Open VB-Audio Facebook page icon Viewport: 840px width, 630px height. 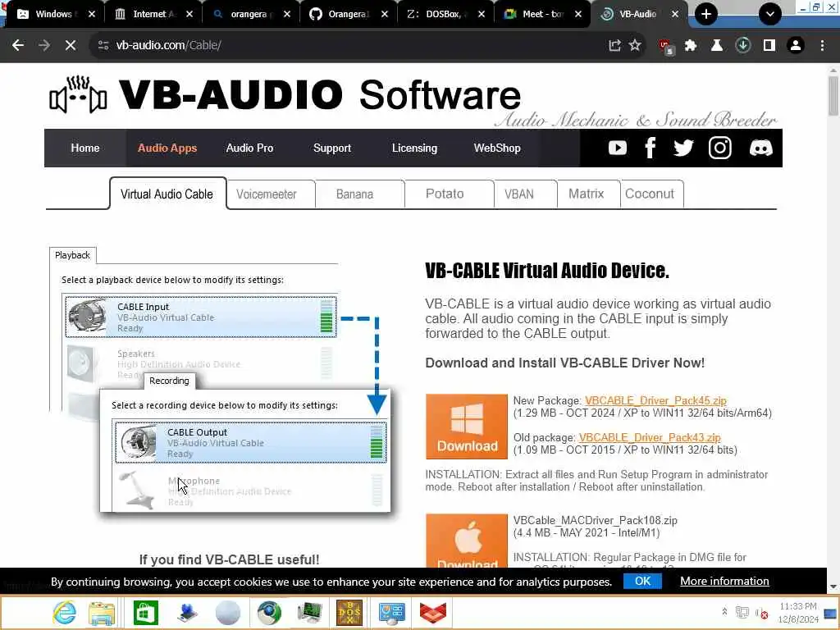(x=650, y=148)
